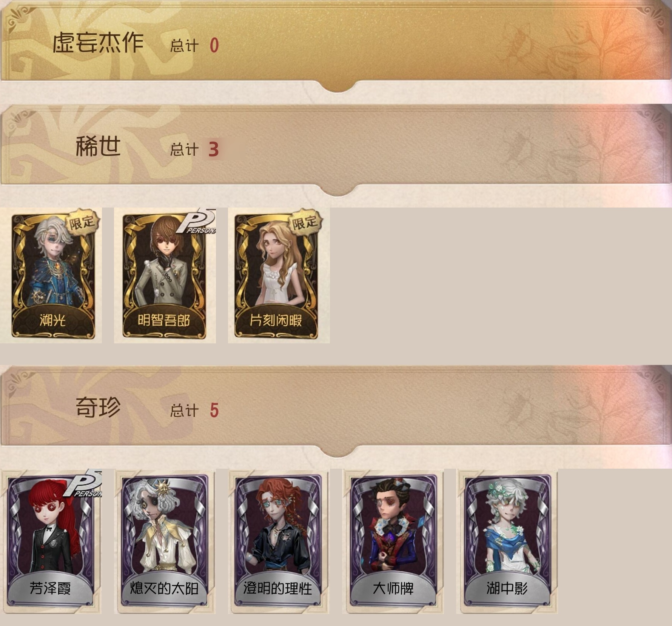Click the 奇珍 total count 5
The width and height of the screenshot is (672, 626).
click(x=214, y=410)
